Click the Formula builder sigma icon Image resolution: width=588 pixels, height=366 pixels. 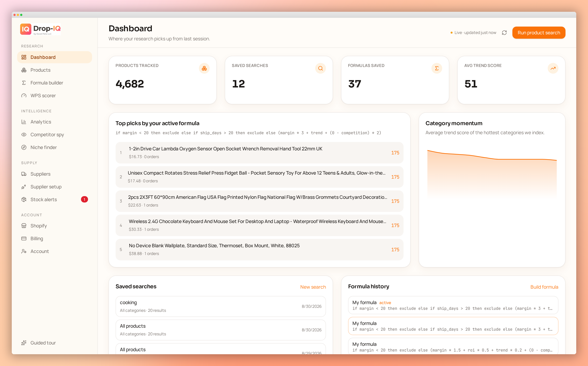click(x=24, y=83)
